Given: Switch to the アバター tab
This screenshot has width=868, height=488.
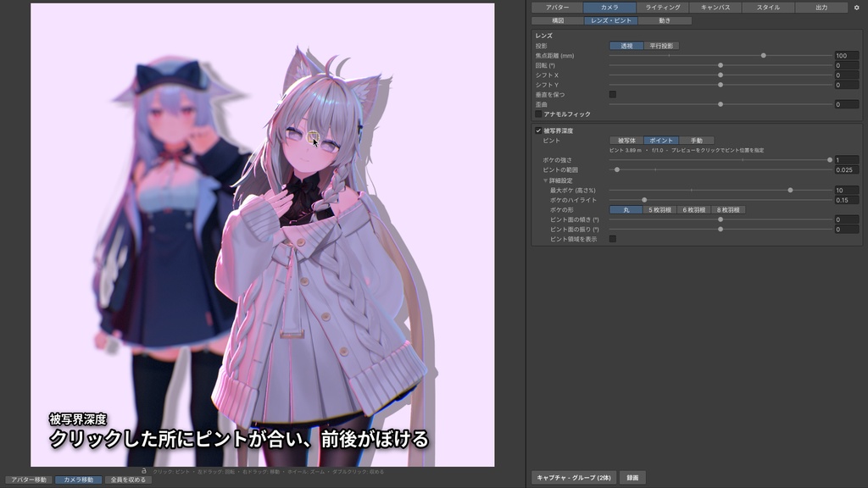Looking at the screenshot, I should pyautogui.click(x=557, y=8).
